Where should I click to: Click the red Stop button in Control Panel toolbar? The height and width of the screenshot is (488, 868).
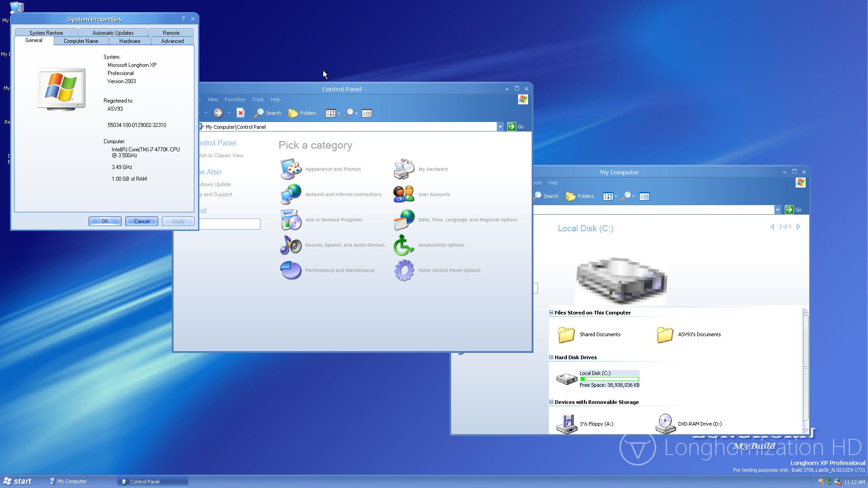(241, 113)
